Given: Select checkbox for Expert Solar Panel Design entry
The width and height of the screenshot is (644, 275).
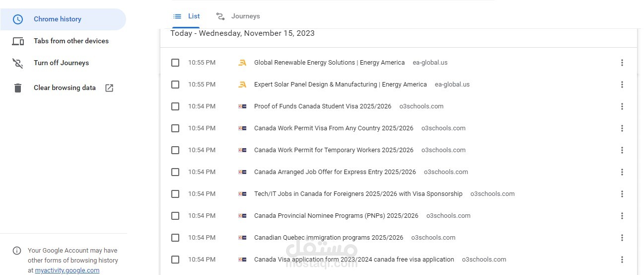Looking at the screenshot, I should point(175,85).
